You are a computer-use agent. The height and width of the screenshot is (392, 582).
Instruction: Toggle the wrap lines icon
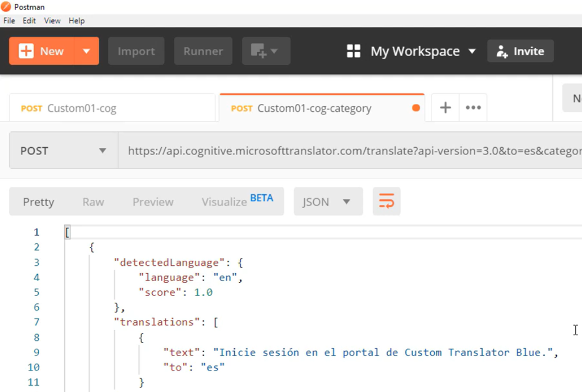386,202
